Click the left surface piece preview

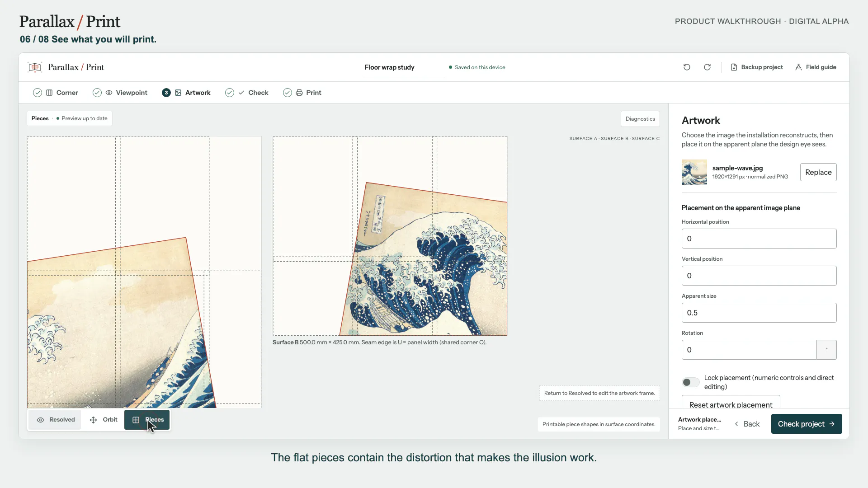(x=144, y=272)
